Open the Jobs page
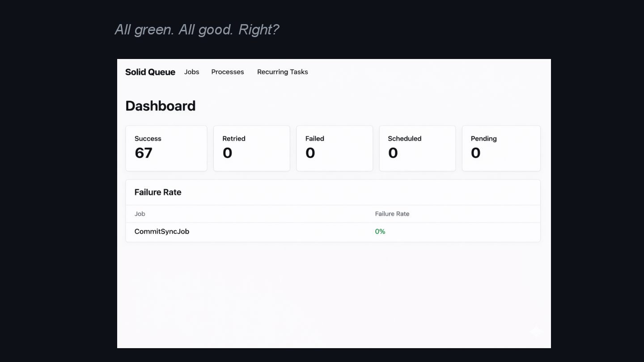This screenshot has width=644, height=362. pyautogui.click(x=191, y=72)
